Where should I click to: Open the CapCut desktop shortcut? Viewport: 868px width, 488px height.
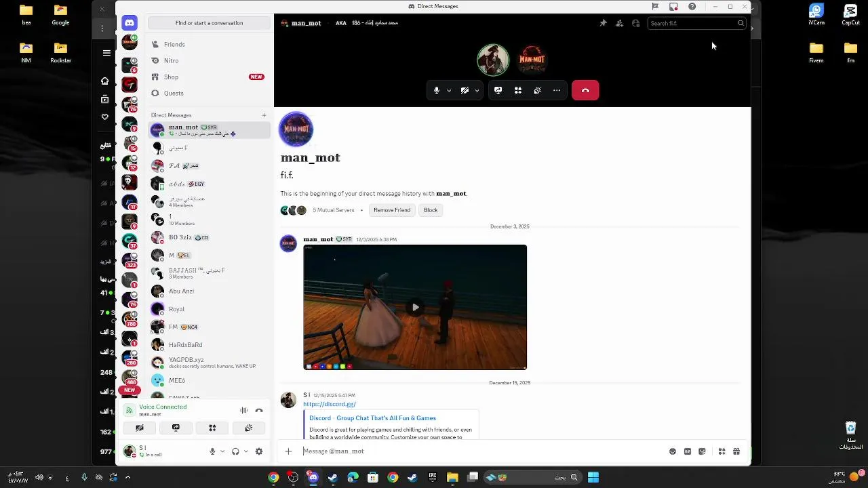(x=850, y=14)
